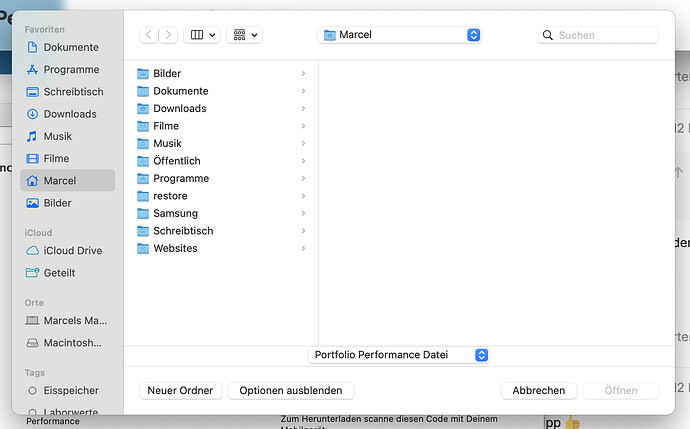Viewport: 690px width, 429px height.
Task: Open the grouping options icon menu
Action: coord(245,35)
